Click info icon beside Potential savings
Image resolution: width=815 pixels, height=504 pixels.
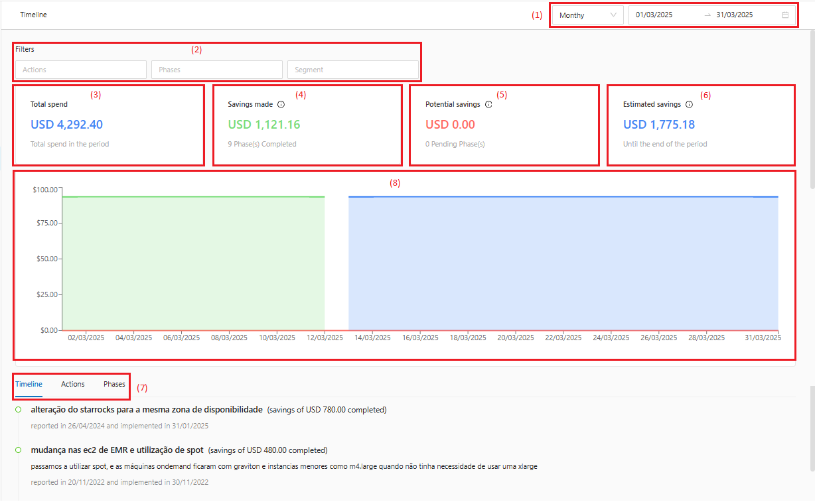point(488,105)
